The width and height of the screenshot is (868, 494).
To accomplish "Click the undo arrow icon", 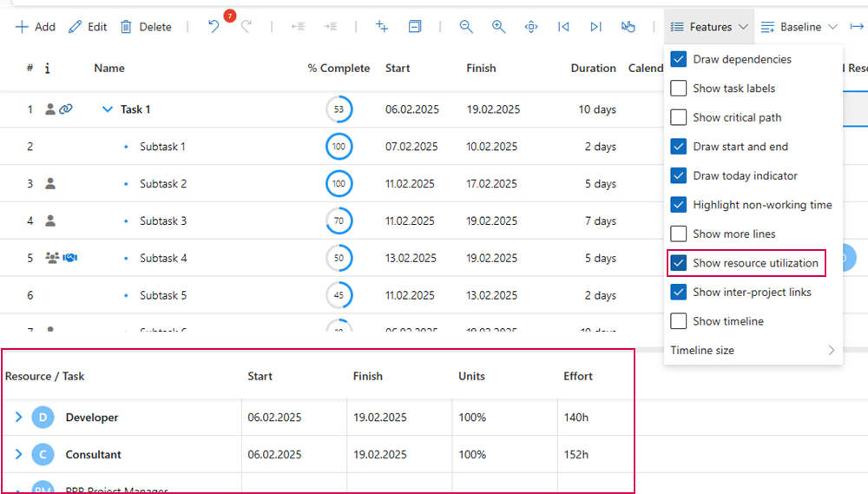I will tap(214, 27).
